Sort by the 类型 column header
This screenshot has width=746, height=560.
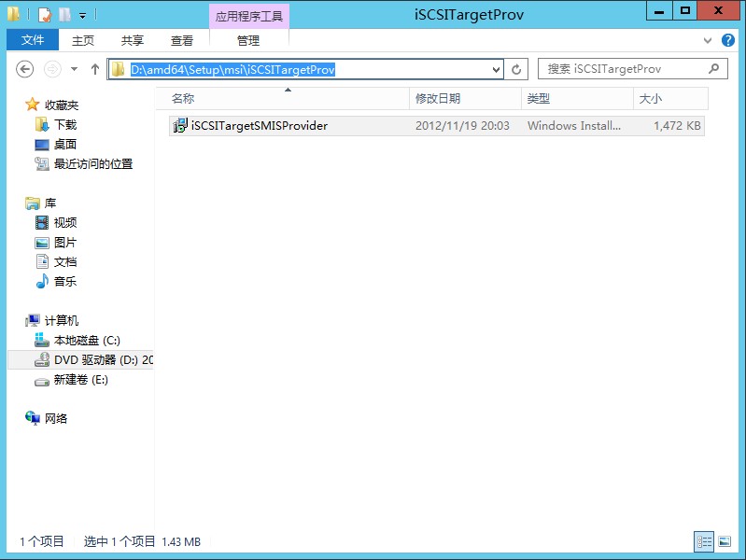click(577, 99)
